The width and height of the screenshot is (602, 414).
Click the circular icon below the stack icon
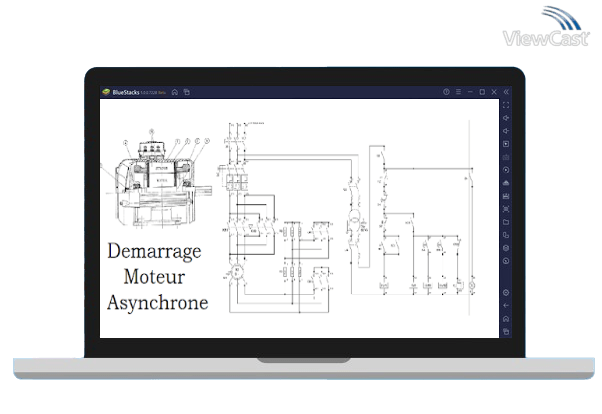pos(506,261)
